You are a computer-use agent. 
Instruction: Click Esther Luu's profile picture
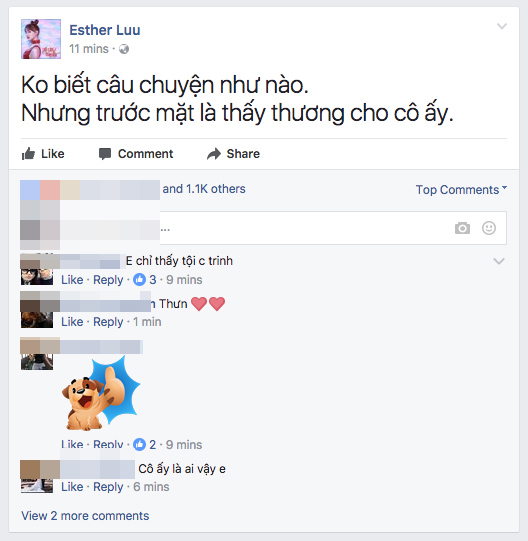click(x=41, y=39)
